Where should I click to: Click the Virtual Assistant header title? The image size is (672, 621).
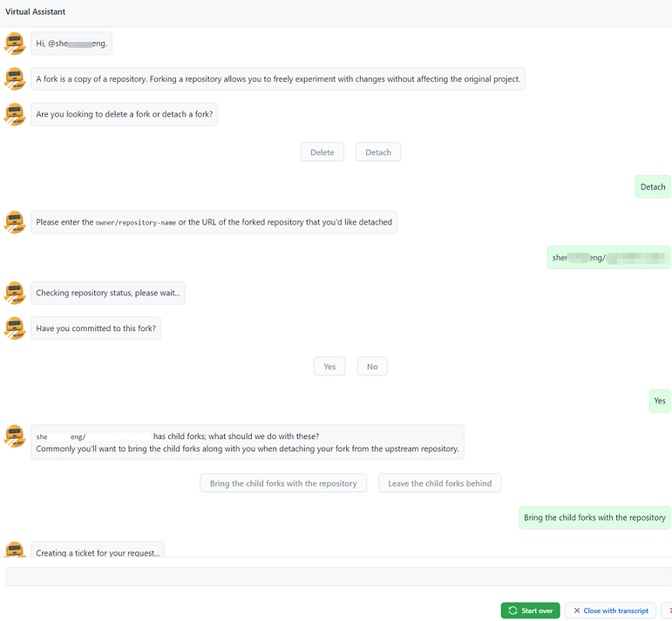36,12
